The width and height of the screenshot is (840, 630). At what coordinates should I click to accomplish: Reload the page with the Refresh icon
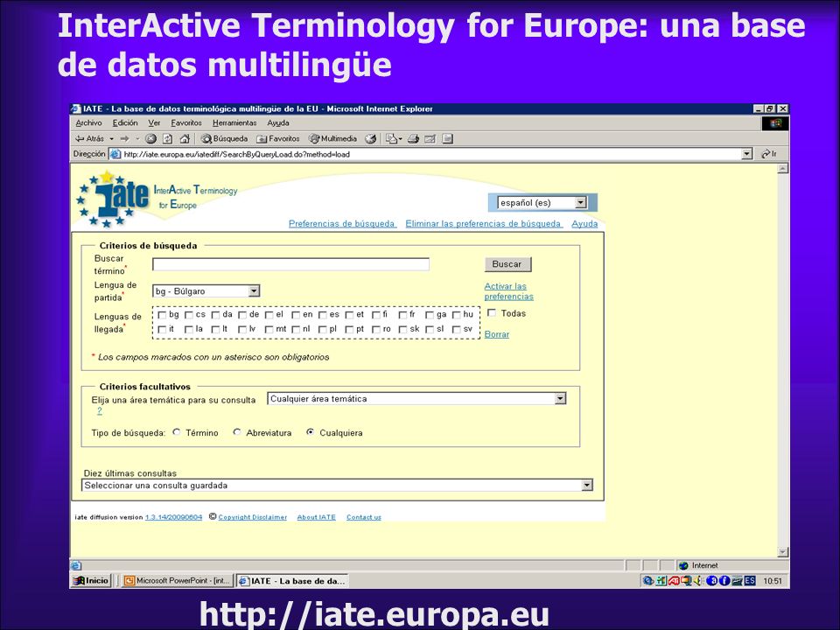coord(168,139)
